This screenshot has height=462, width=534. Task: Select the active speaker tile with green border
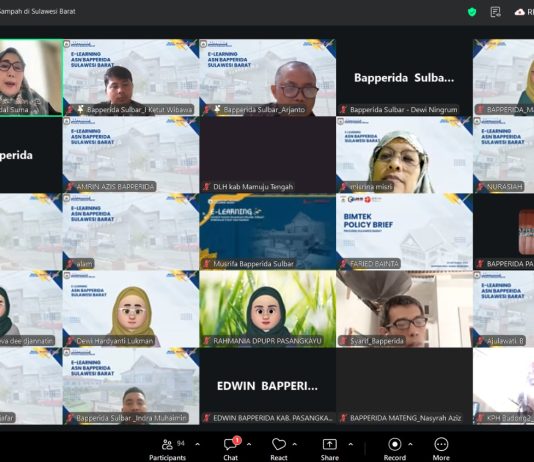(x=31, y=78)
